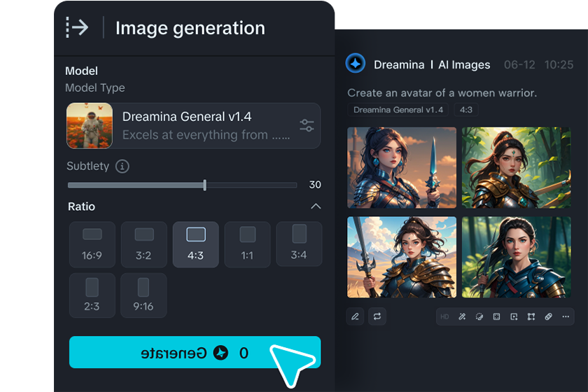The image size is (588, 392).
Task: Select the eraser remove tool
Action: point(549,316)
